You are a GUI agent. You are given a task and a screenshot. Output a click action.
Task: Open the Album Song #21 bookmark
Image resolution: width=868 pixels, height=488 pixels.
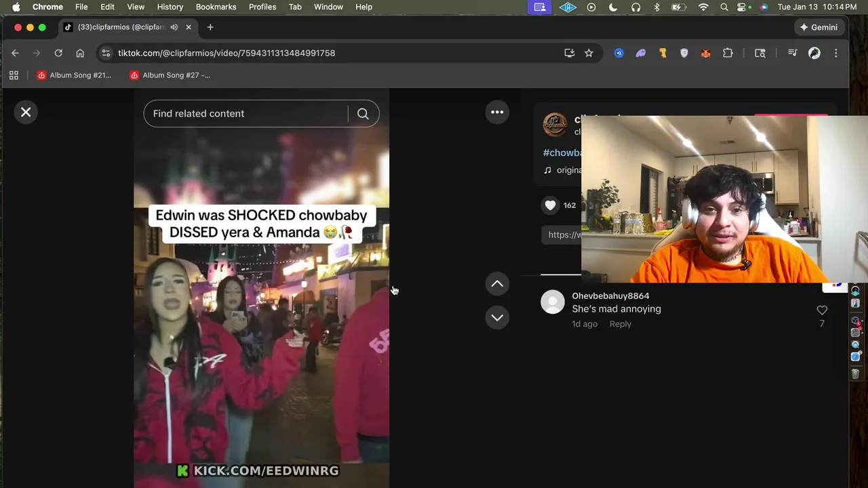[75, 75]
